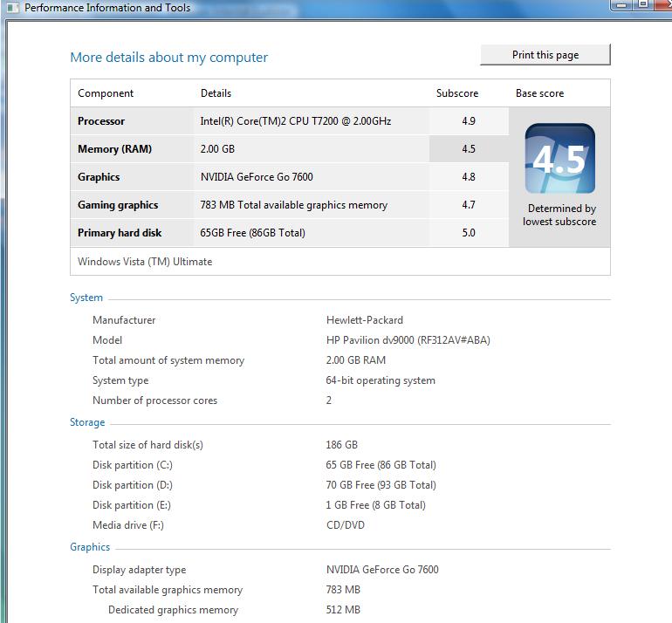Click 'Disk partition (D:)' label
This screenshot has width=672, height=623.
click(x=133, y=485)
